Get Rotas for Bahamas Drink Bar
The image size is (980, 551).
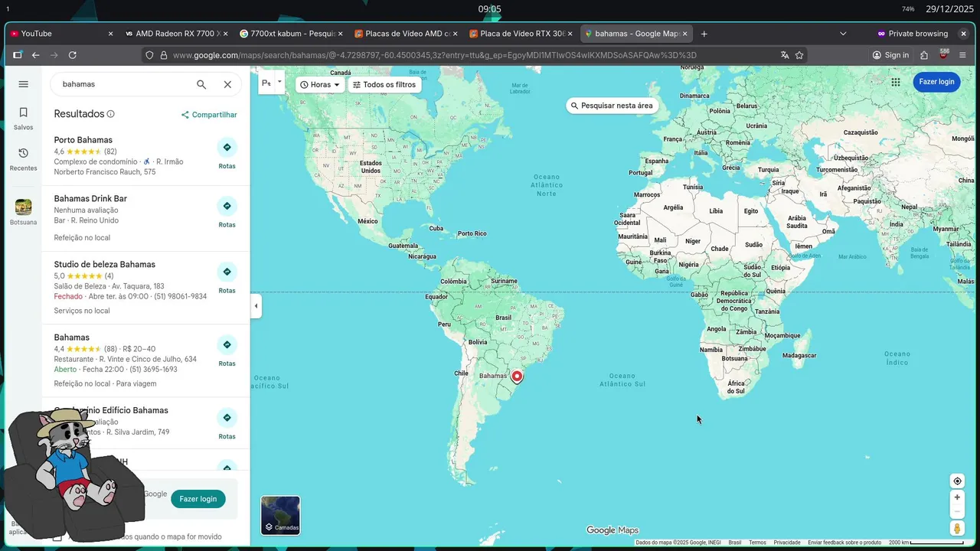tap(227, 212)
